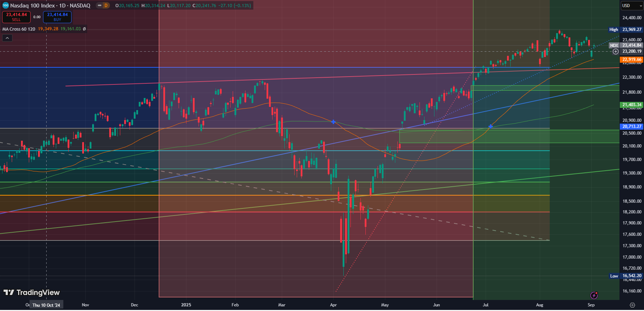Click the Nasdaq 100 index logo icon
The image size is (644, 311).
click(5, 5)
